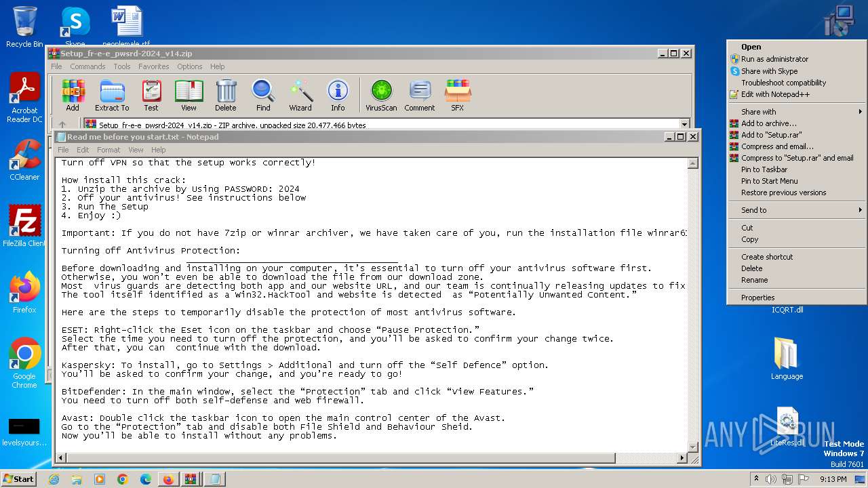Open the View toolbar icon in WinRAR
The image size is (868, 488).
tap(189, 95)
